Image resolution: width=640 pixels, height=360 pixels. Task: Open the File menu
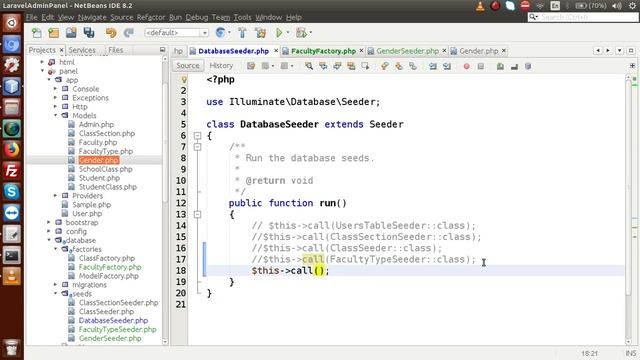pos(31,17)
